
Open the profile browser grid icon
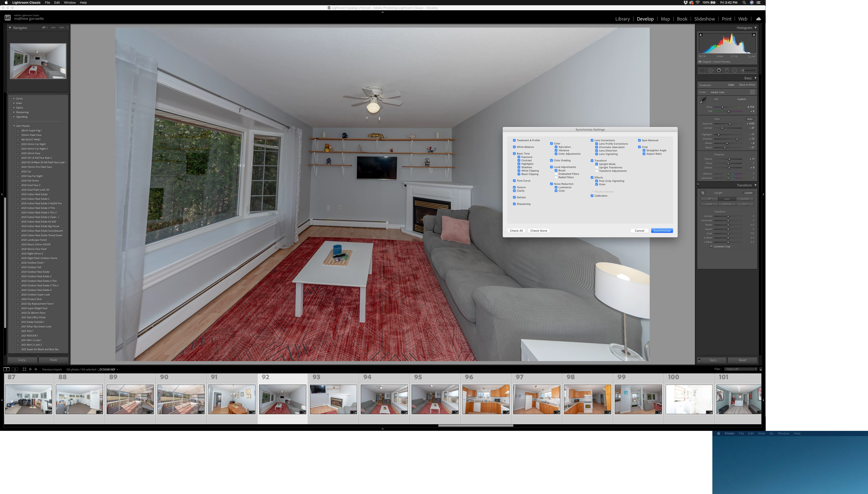point(752,92)
